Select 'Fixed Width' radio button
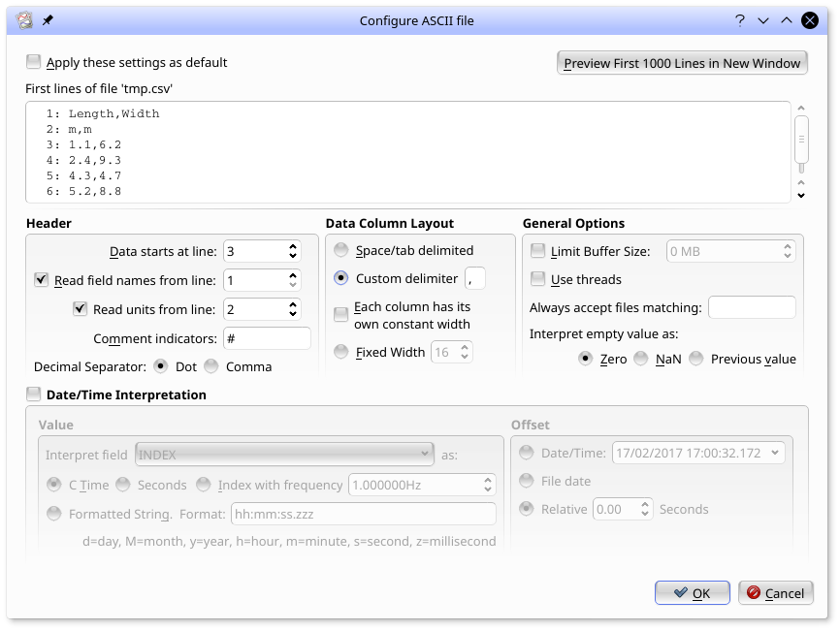Image resolution: width=840 pixels, height=631 pixels. point(341,352)
